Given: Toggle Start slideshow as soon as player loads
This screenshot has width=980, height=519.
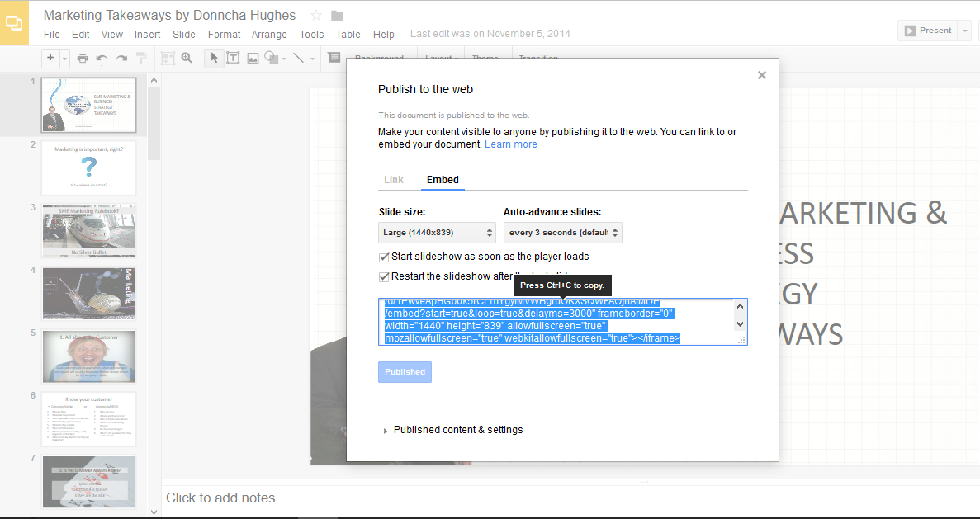Looking at the screenshot, I should pyautogui.click(x=385, y=257).
